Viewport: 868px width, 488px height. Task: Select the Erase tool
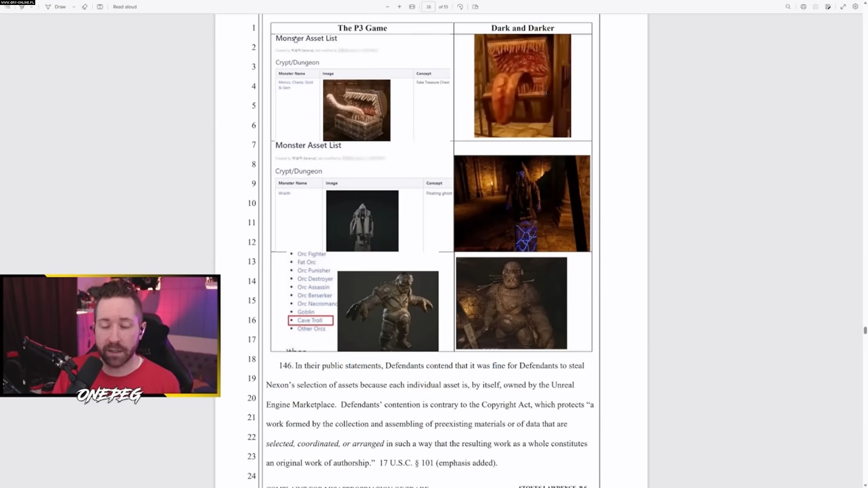[85, 7]
